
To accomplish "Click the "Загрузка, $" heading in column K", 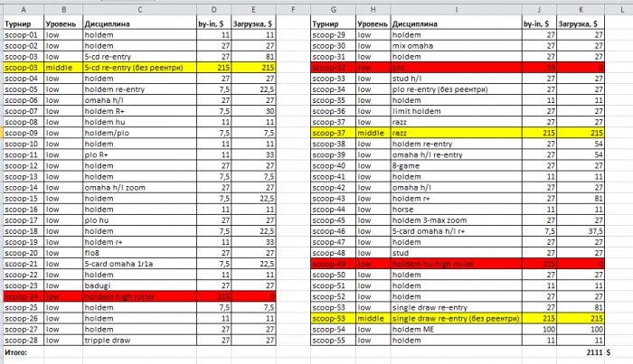I will click(577, 23).
